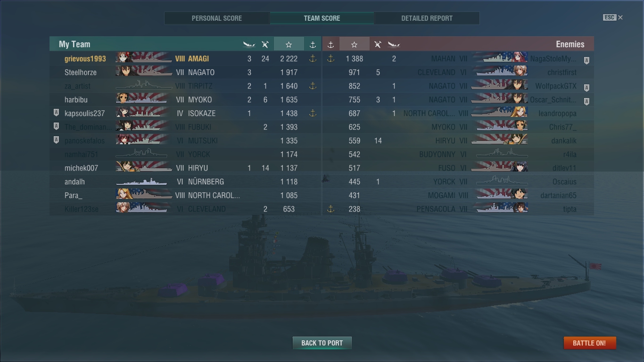The image size is (644, 362).
Task: Switch to the Detailed Report tab
Action: (x=427, y=18)
